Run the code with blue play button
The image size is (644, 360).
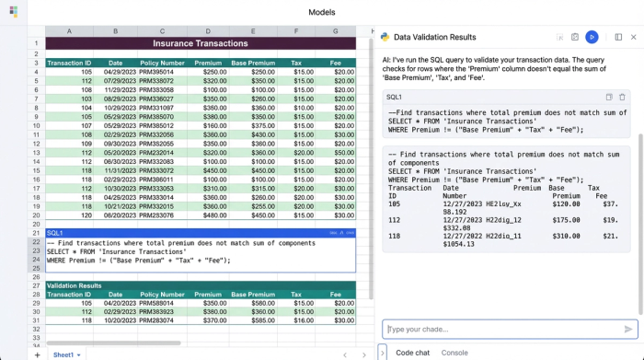592,37
